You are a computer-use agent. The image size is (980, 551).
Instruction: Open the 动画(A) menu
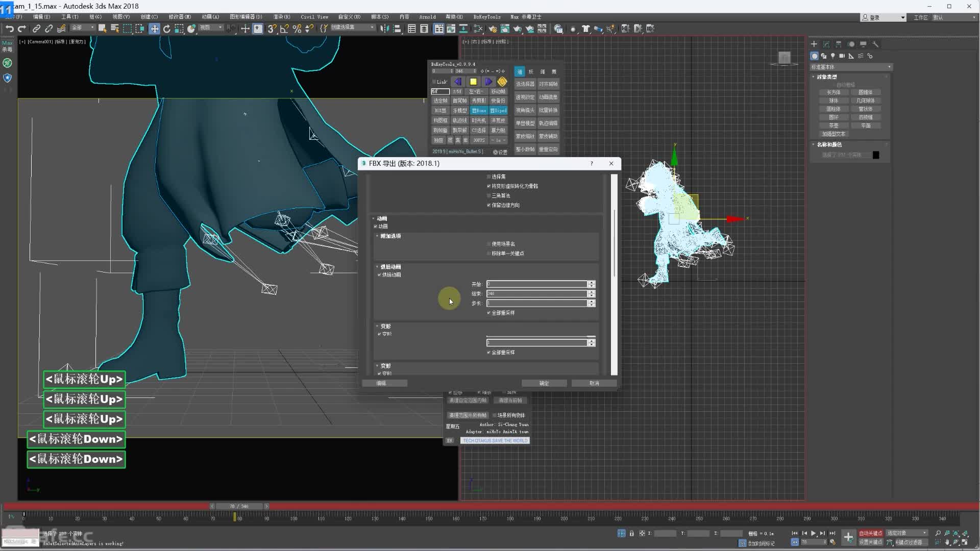click(x=210, y=17)
